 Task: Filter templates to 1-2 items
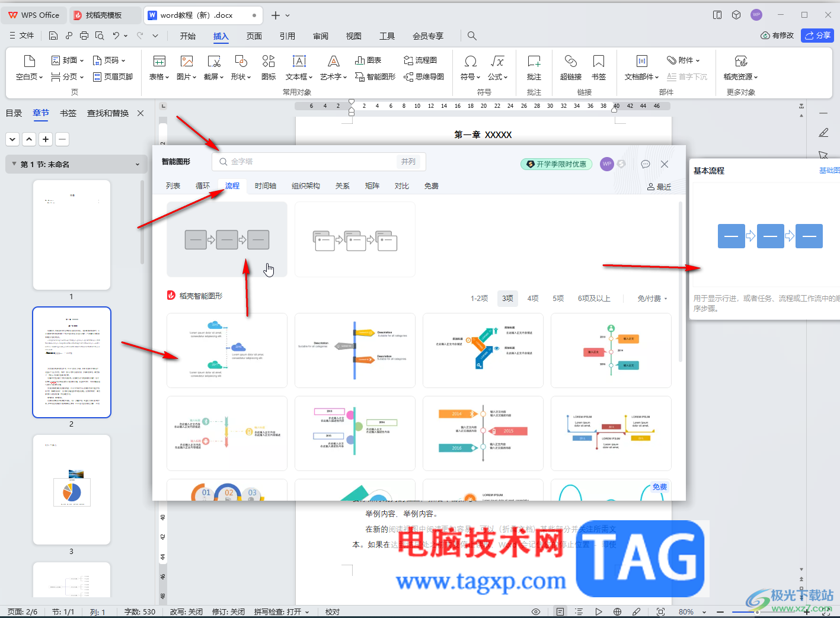tap(479, 298)
